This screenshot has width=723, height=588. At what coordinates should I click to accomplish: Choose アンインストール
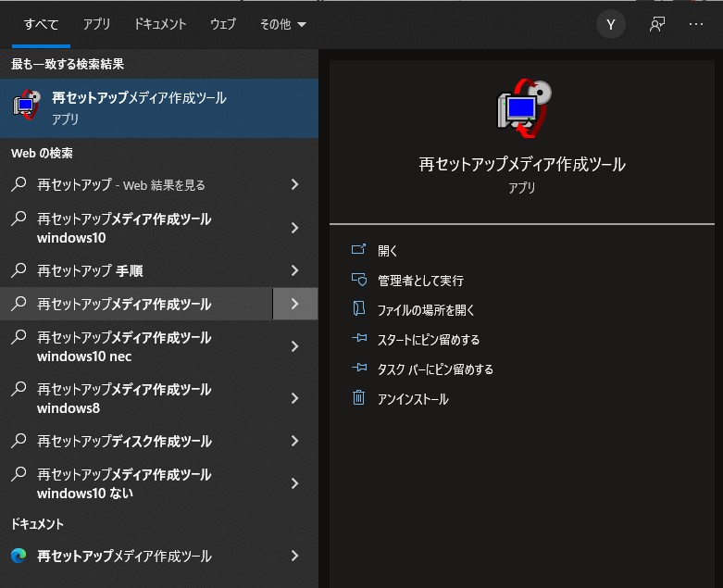point(413,399)
